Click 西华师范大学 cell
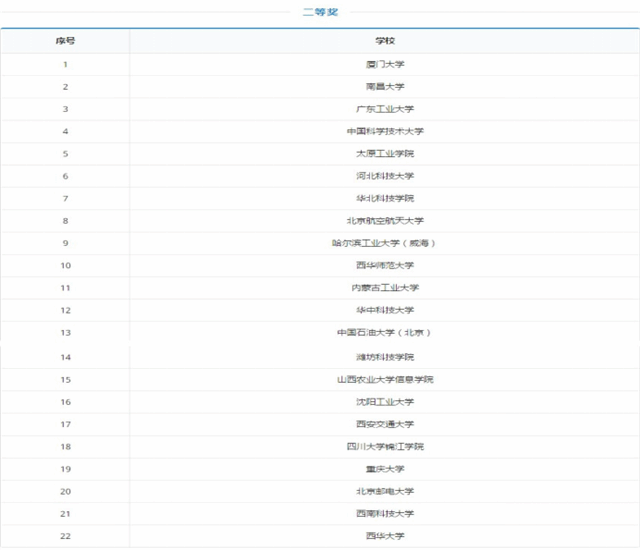640x550 pixels. [x=385, y=266]
